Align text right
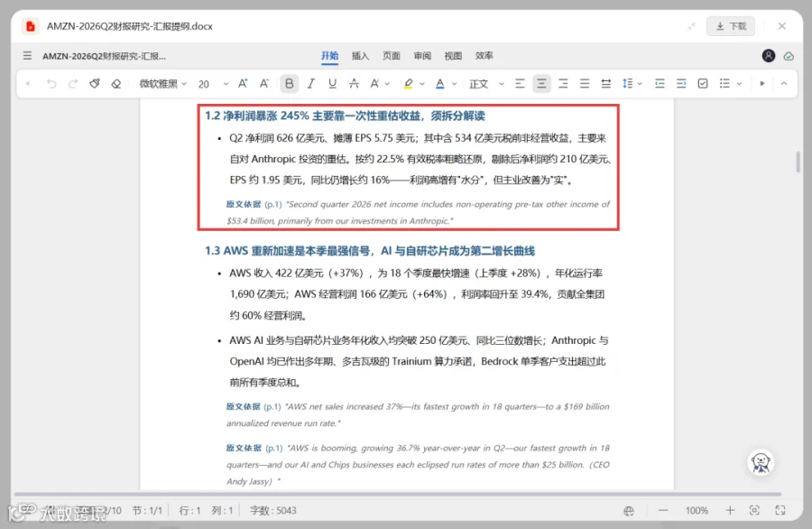This screenshot has height=529, width=812. coord(563,83)
